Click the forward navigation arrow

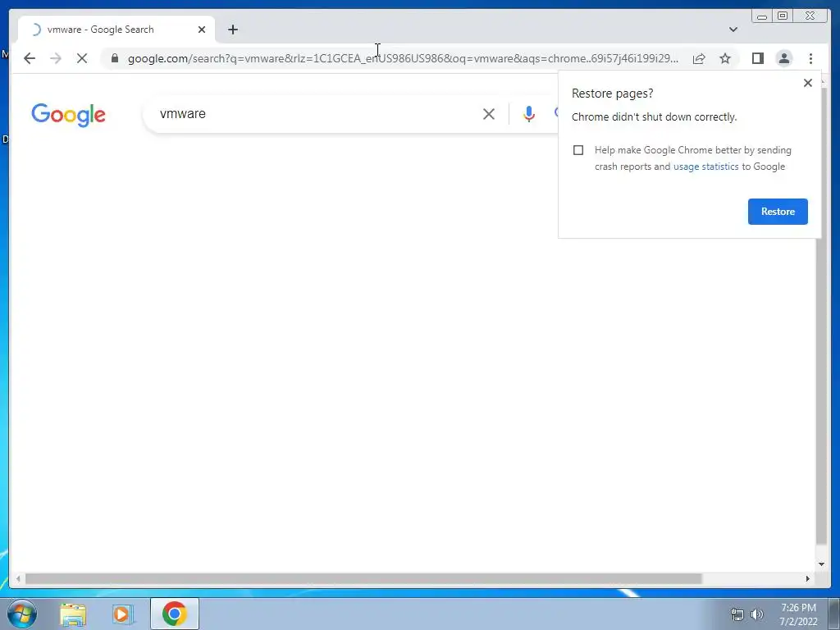(x=56, y=58)
